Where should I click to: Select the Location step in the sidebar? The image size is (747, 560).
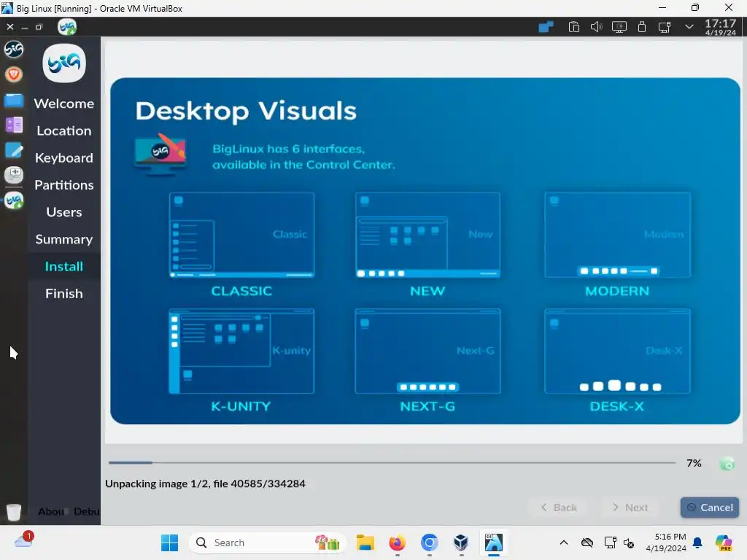[64, 131]
